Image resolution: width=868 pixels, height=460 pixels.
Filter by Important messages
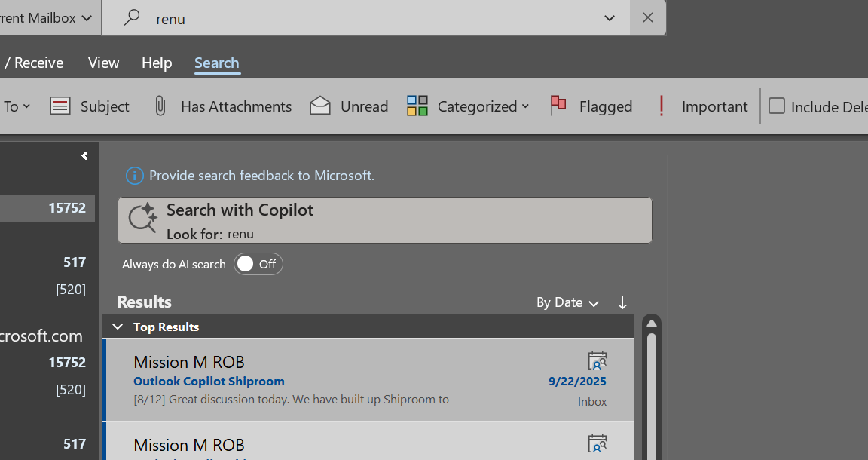702,106
